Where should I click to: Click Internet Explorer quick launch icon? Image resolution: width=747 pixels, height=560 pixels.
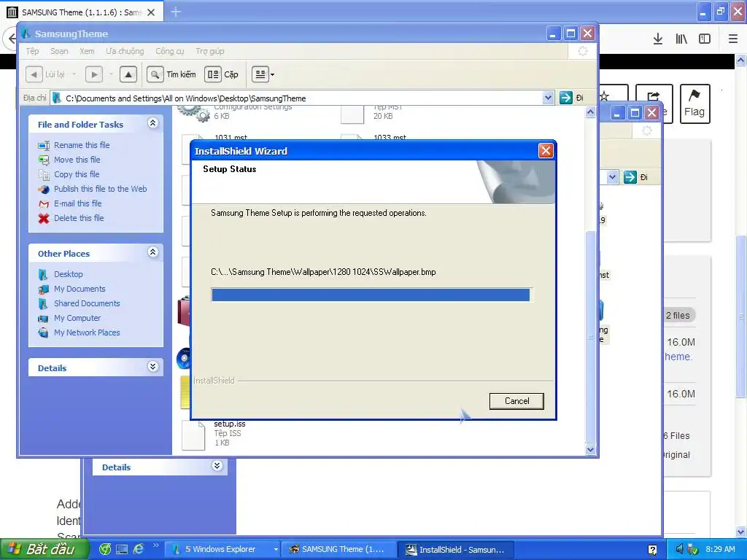pos(139,549)
